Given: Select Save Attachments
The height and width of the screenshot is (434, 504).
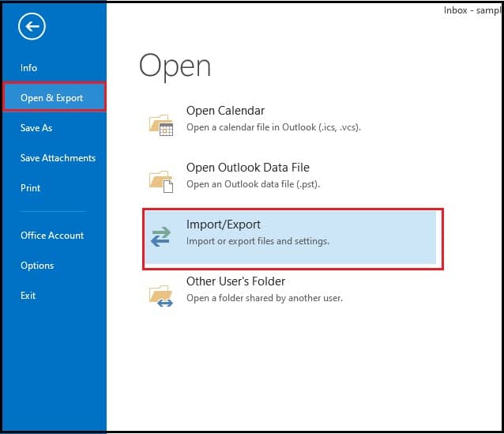Looking at the screenshot, I should click(x=58, y=158).
